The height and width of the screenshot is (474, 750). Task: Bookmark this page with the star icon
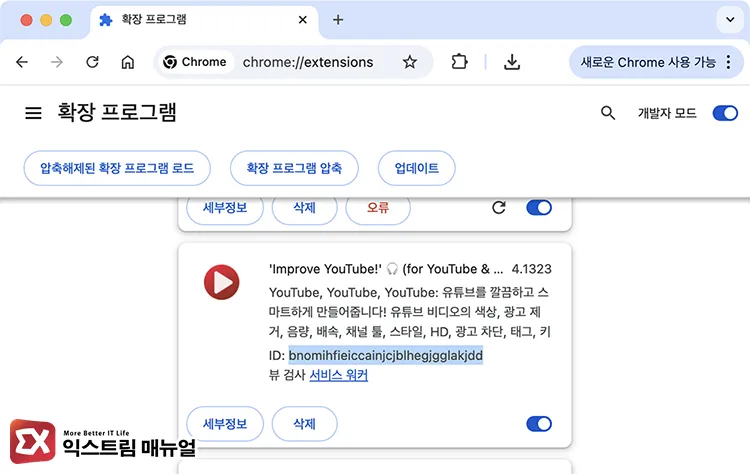pos(409,62)
